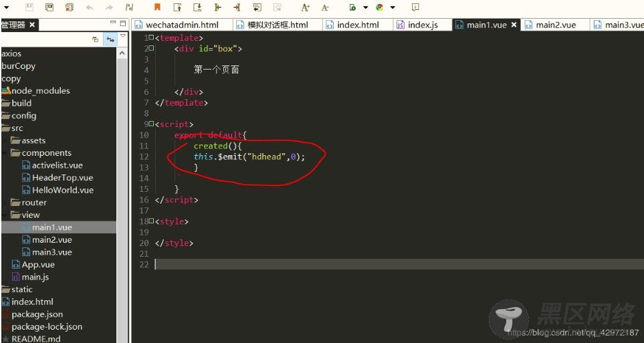Switch to index.html editor tab
644x343 pixels.
coord(358,25)
